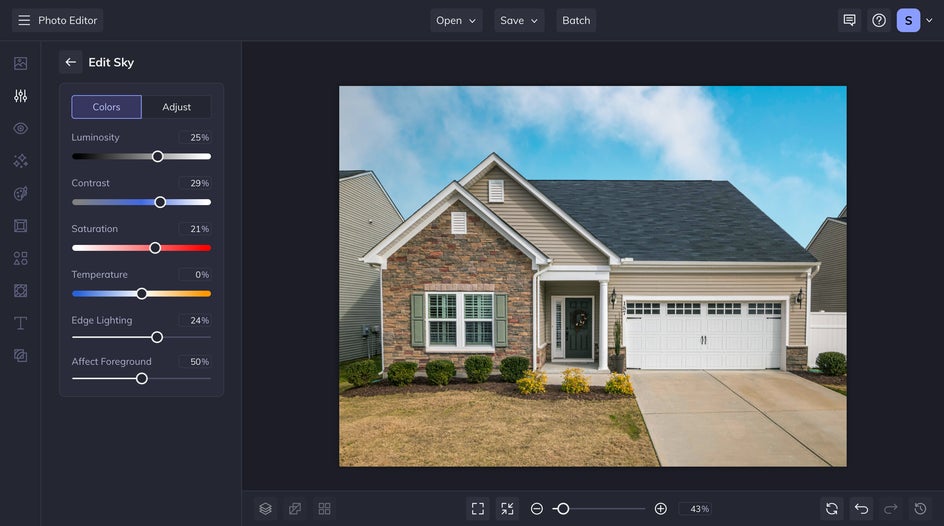Switch to the Colors tab
This screenshot has width=944, height=526.
click(107, 107)
